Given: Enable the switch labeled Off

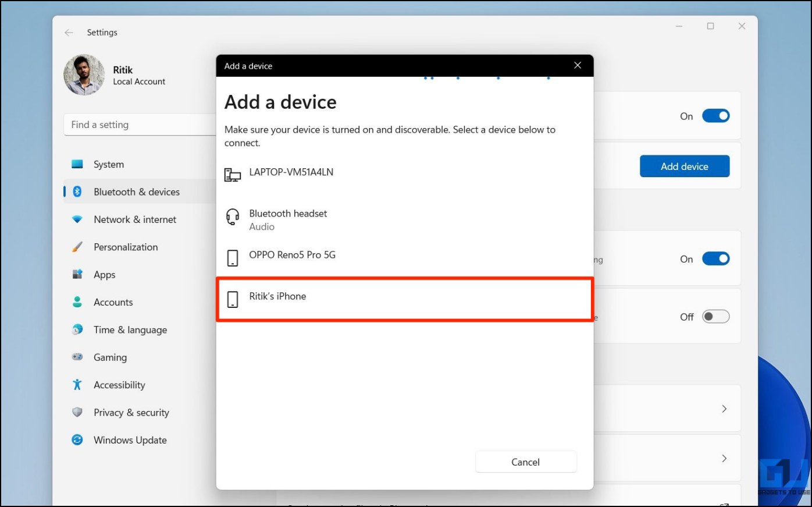Looking at the screenshot, I should click(715, 317).
